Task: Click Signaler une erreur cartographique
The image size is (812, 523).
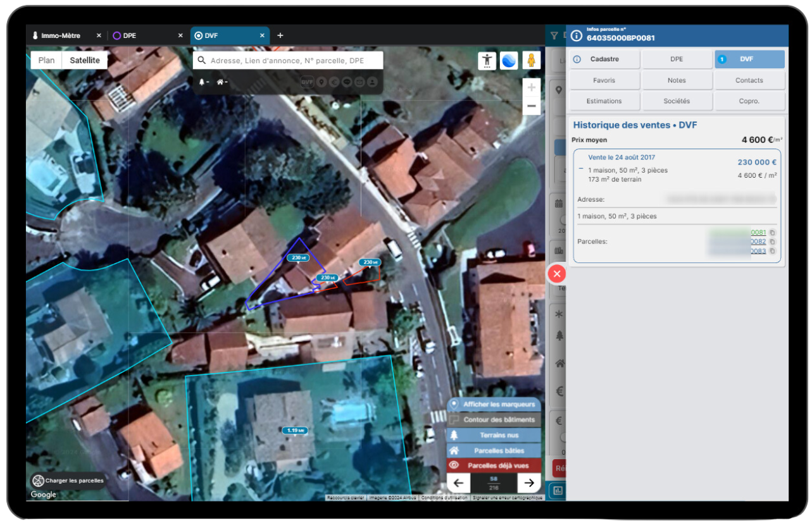Action: [x=507, y=498]
